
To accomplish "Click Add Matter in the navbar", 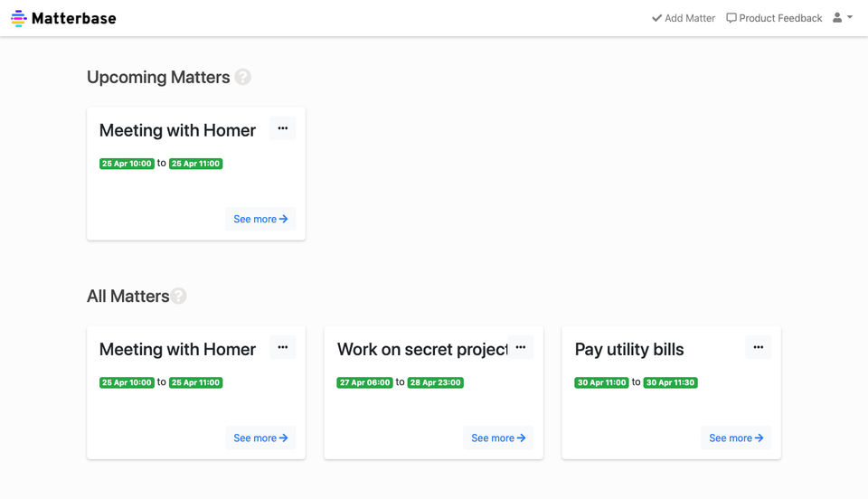I will (684, 18).
